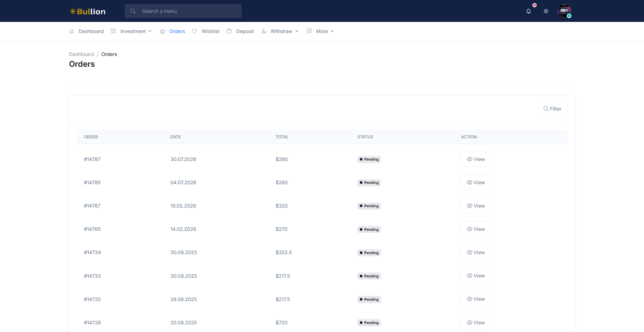This screenshot has width=644, height=332.
Task: Open the Filter button
Action: click(x=552, y=109)
